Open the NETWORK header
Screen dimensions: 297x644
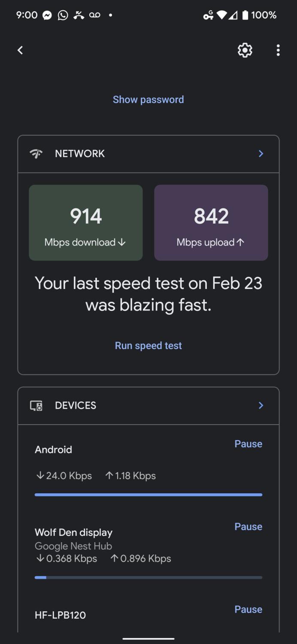click(148, 154)
